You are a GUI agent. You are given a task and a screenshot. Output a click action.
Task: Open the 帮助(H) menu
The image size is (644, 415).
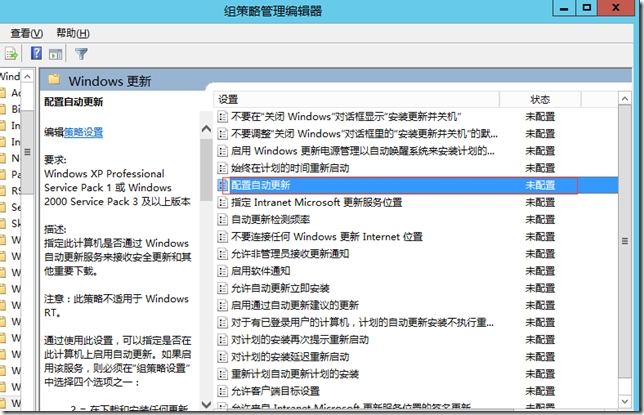(73, 33)
